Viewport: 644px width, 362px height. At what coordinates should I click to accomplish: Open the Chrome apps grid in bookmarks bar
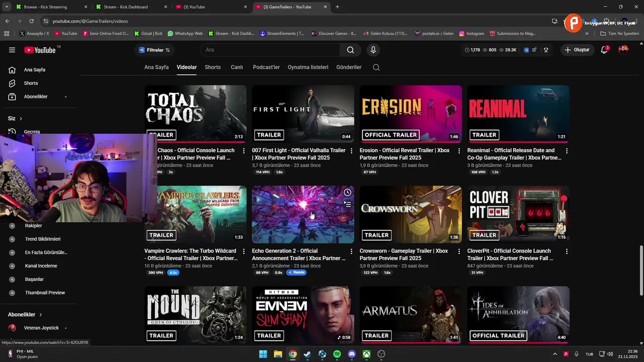click(x=7, y=34)
